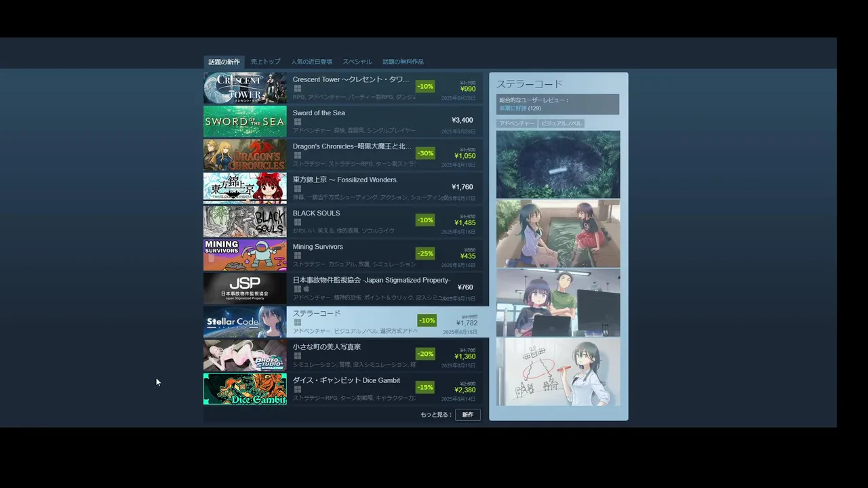Click Windows icon under 日本事故物件監視協会 title

point(297,289)
